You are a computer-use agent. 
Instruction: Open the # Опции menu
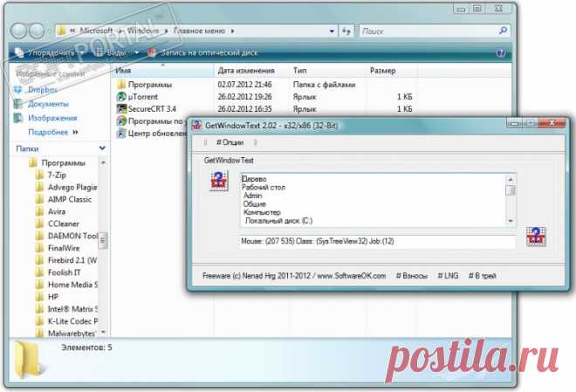click(230, 142)
